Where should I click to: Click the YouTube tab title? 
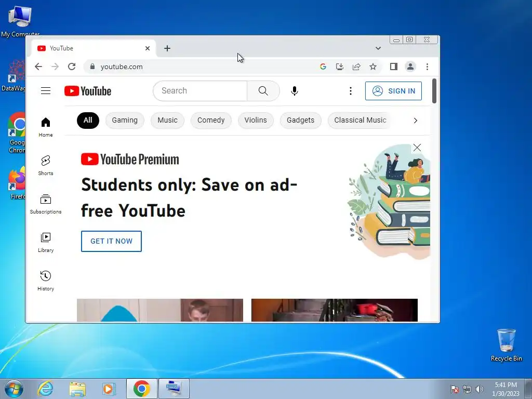coord(61,48)
